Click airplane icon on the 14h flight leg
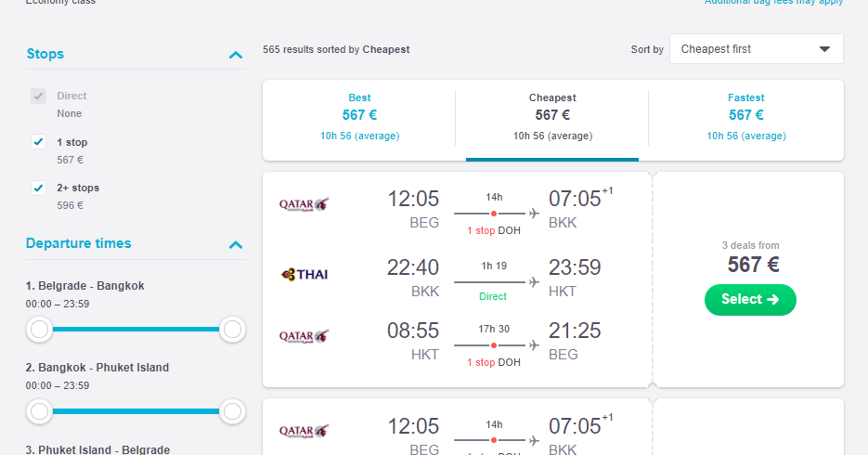The width and height of the screenshot is (868, 455). (534, 214)
